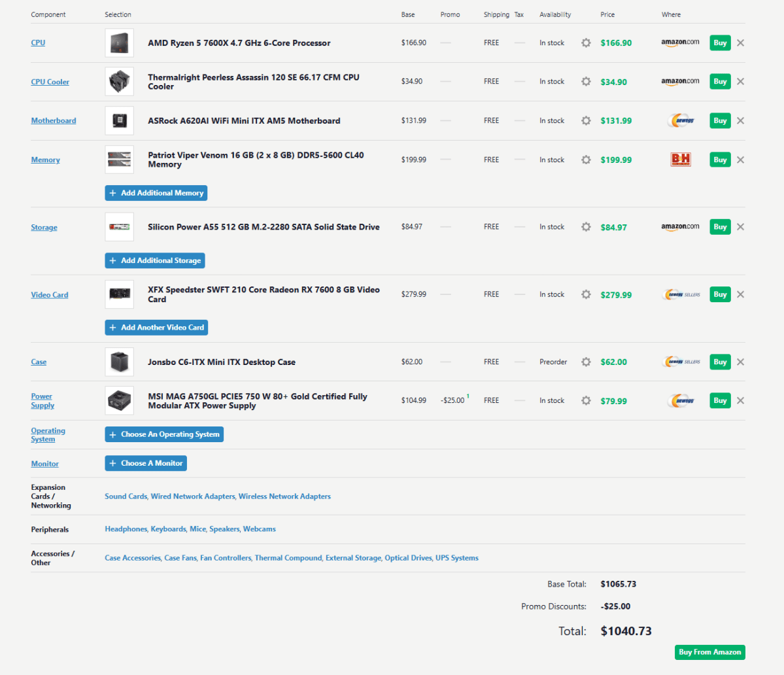Buy the Patriot Viper Venom memory

pos(720,160)
